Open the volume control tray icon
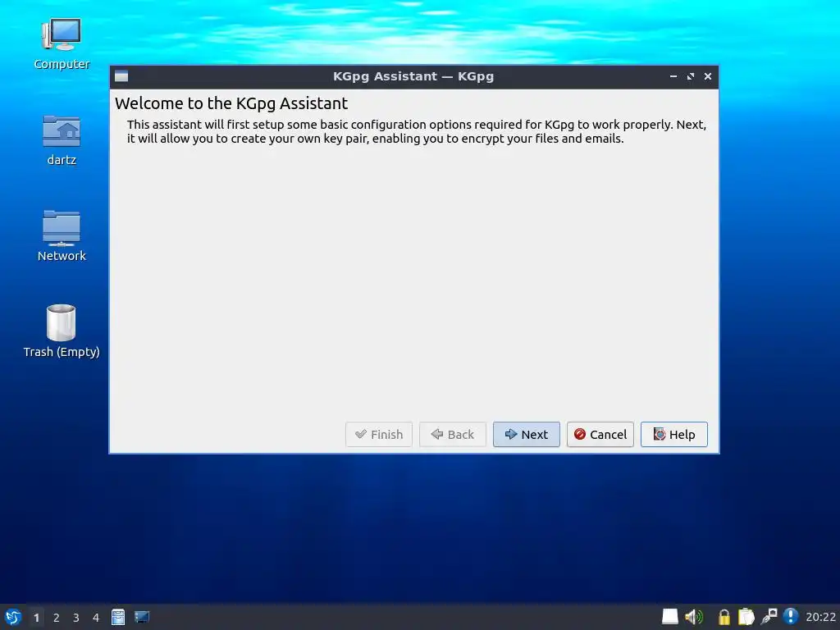840x630 pixels. point(694,617)
